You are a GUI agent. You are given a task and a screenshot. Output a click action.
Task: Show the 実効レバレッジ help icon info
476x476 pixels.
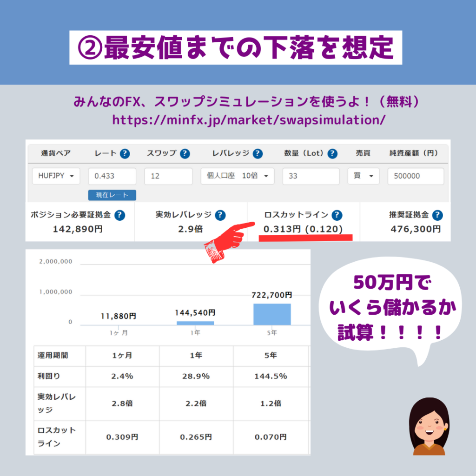click(x=220, y=215)
